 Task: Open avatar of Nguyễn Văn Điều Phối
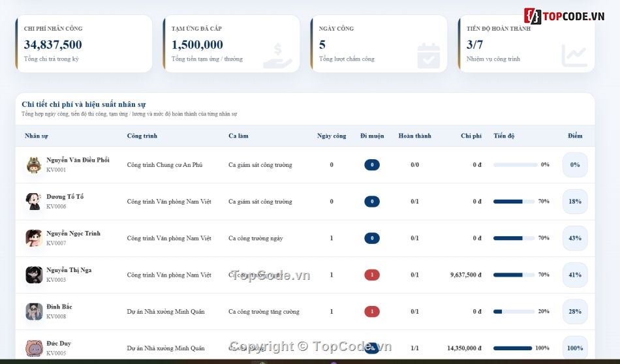tap(34, 165)
